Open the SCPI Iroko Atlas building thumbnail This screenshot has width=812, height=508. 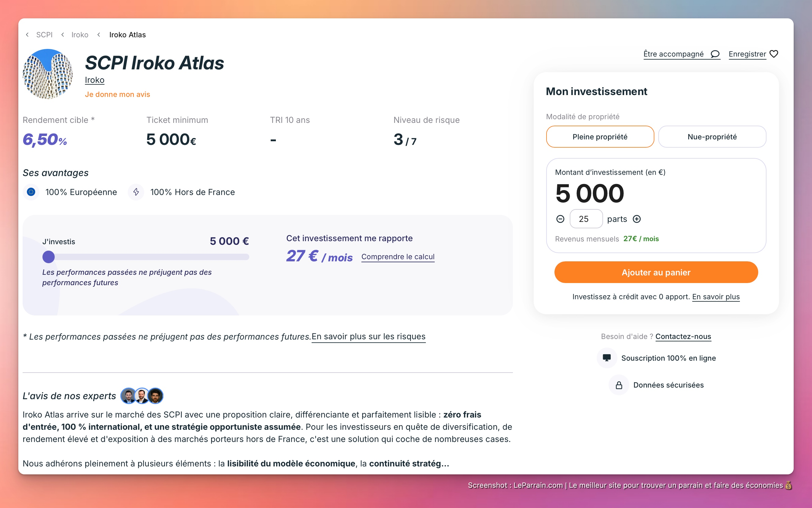tap(48, 74)
